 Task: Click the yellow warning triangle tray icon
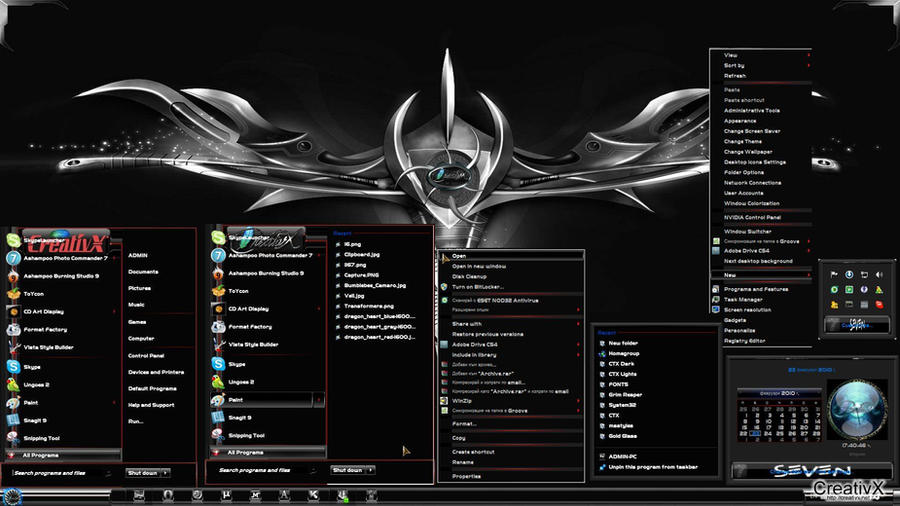[879, 290]
